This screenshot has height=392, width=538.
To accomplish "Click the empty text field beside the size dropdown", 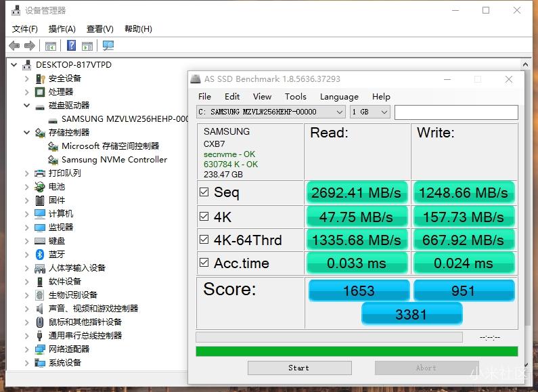I will click(x=455, y=112).
